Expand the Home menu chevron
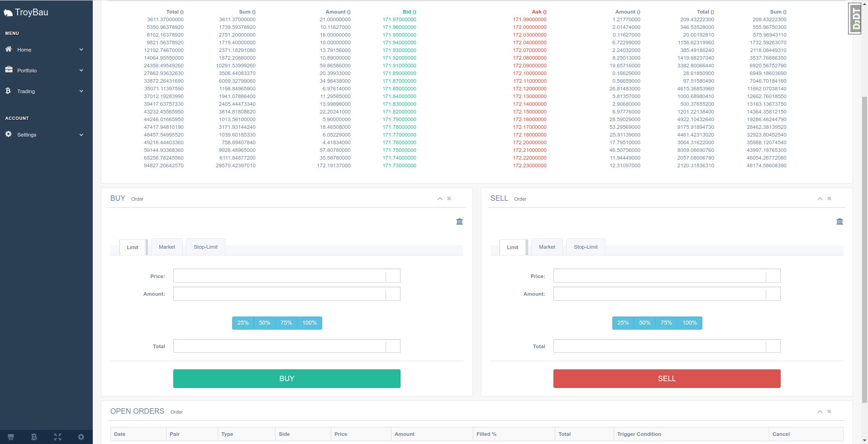Viewport: 868px width, 444px height. [x=81, y=50]
